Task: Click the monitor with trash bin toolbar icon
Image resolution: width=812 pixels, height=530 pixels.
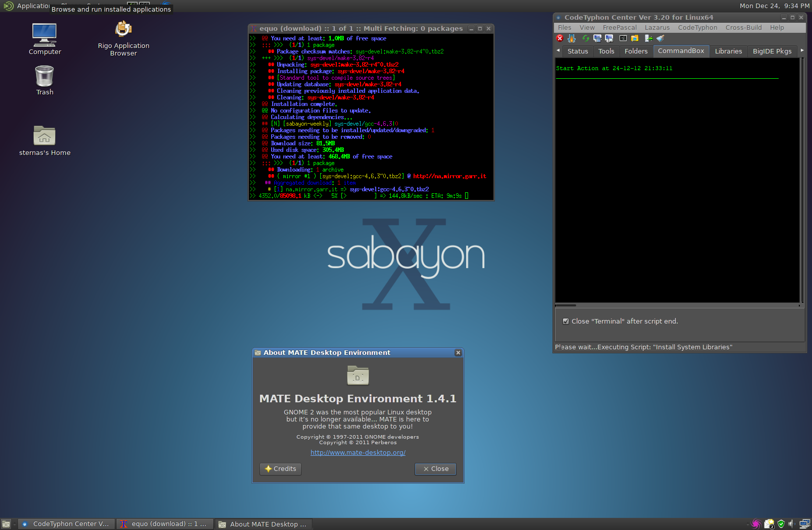Action: 597,38
